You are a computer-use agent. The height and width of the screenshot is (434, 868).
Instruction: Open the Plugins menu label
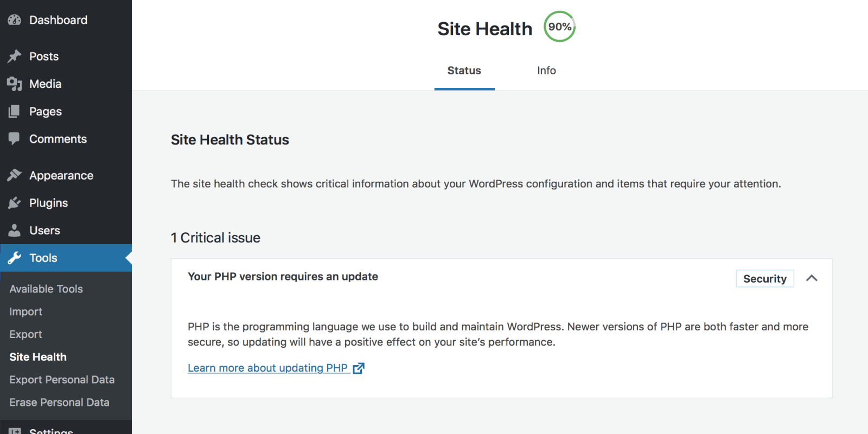[48, 203]
